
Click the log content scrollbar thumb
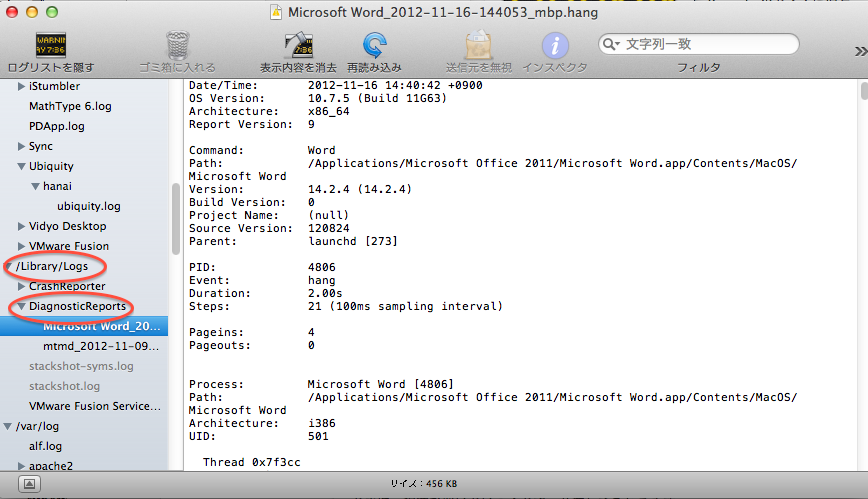point(864,91)
